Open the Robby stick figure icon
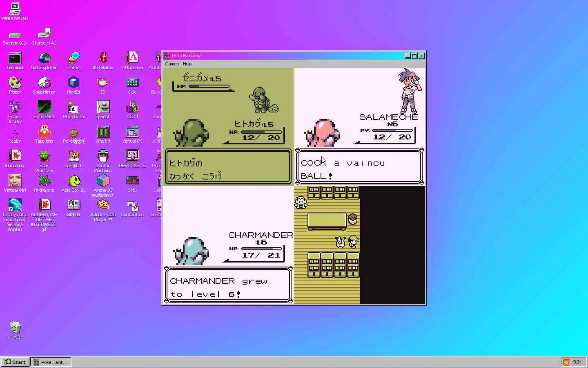The image size is (588, 368). point(15,135)
